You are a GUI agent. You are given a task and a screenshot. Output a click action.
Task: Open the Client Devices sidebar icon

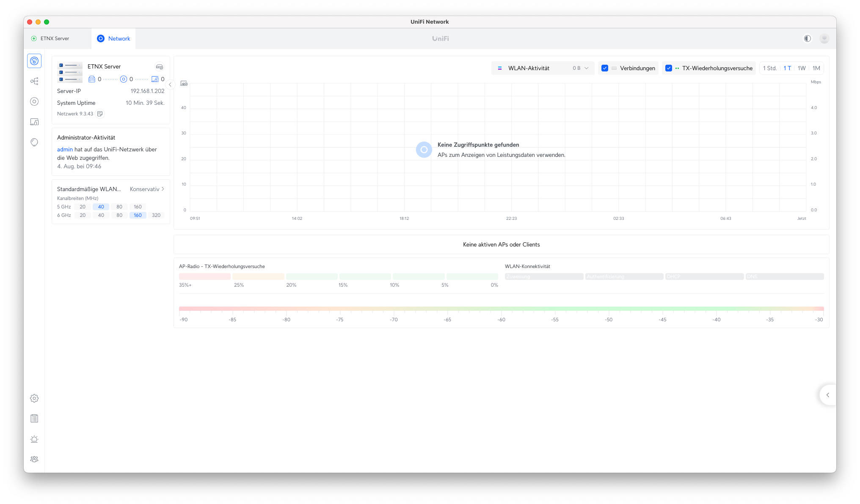(x=34, y=122)
